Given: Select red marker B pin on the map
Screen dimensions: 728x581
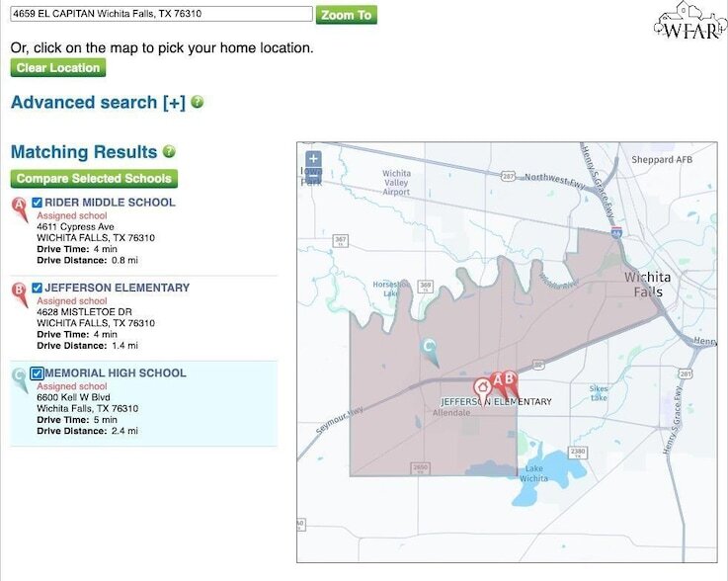Looking at the screenshot, I should click(x=511, y=382).
